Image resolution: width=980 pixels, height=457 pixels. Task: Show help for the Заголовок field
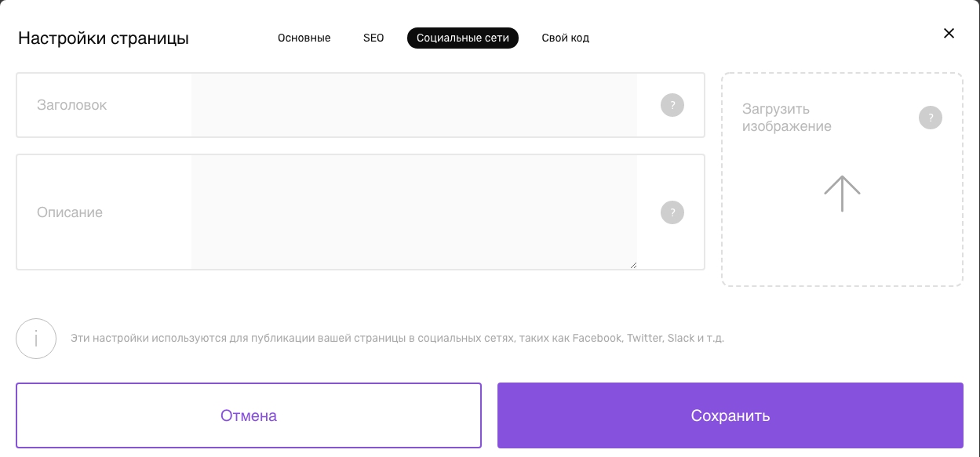coord(672,105)
